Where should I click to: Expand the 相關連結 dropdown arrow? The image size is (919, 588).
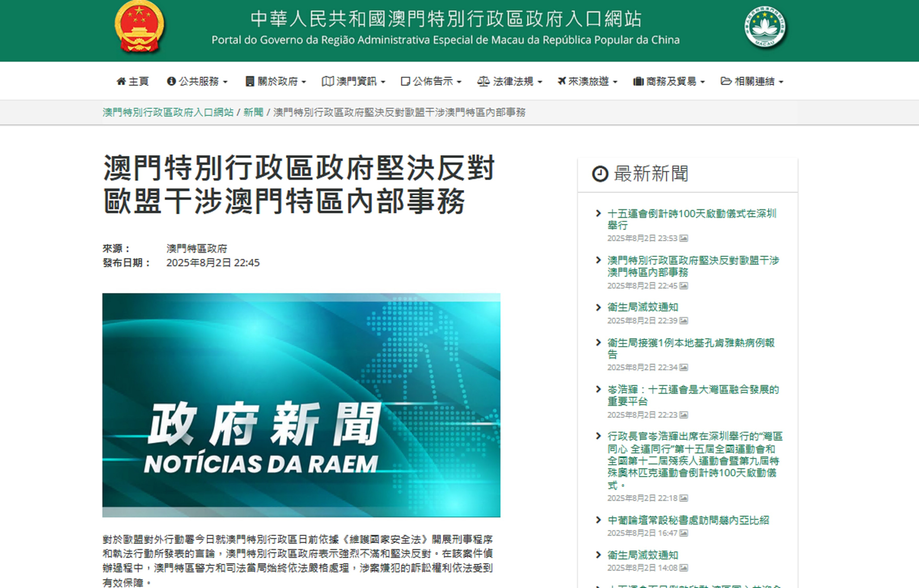pyautogui.click(x=781, y=82)
